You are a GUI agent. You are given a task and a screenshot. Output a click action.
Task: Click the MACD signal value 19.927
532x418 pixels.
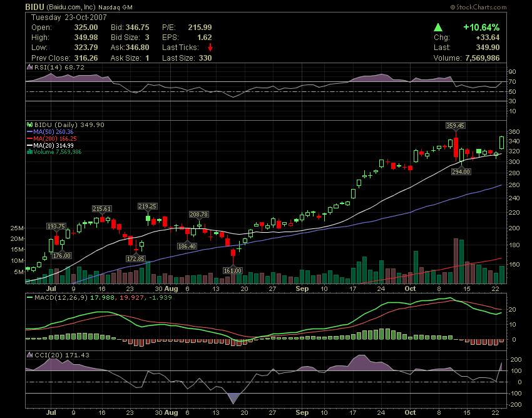131,298
